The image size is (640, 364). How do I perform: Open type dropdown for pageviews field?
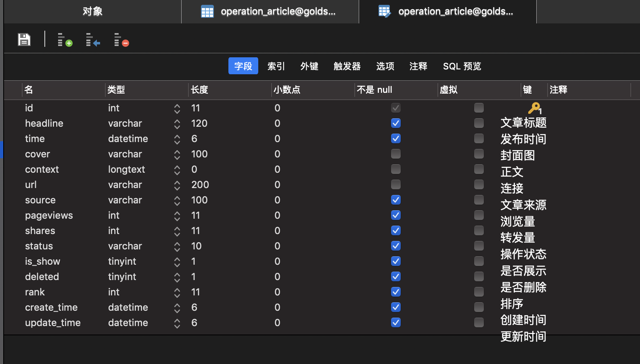[177, 216]
